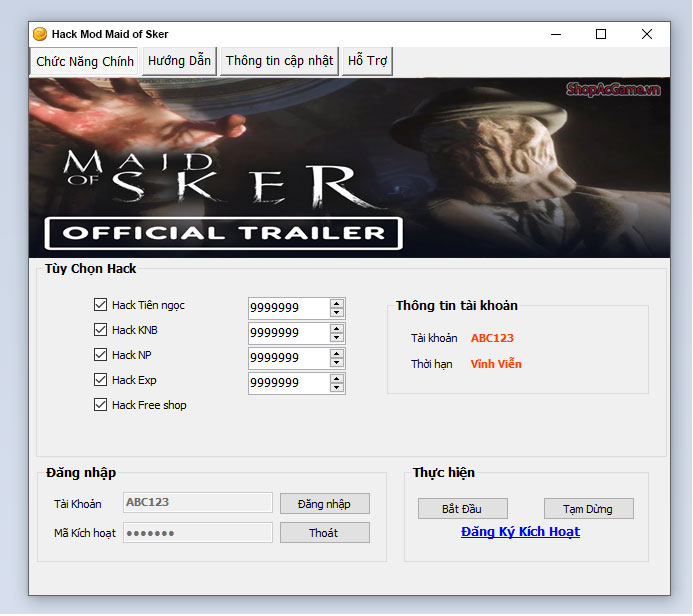Switch to the Chức Năng Chính tab

85,61
